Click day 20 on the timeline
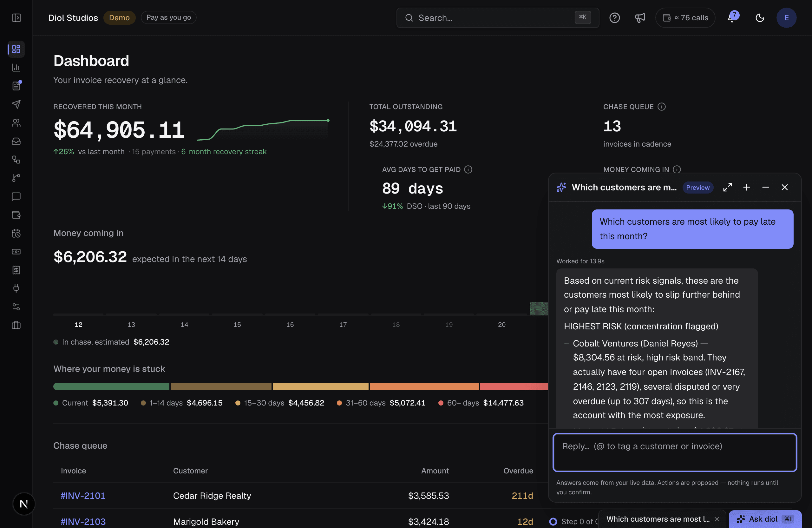Image resolution: width=812 pixels, height=528 pixels. [501, 325]
